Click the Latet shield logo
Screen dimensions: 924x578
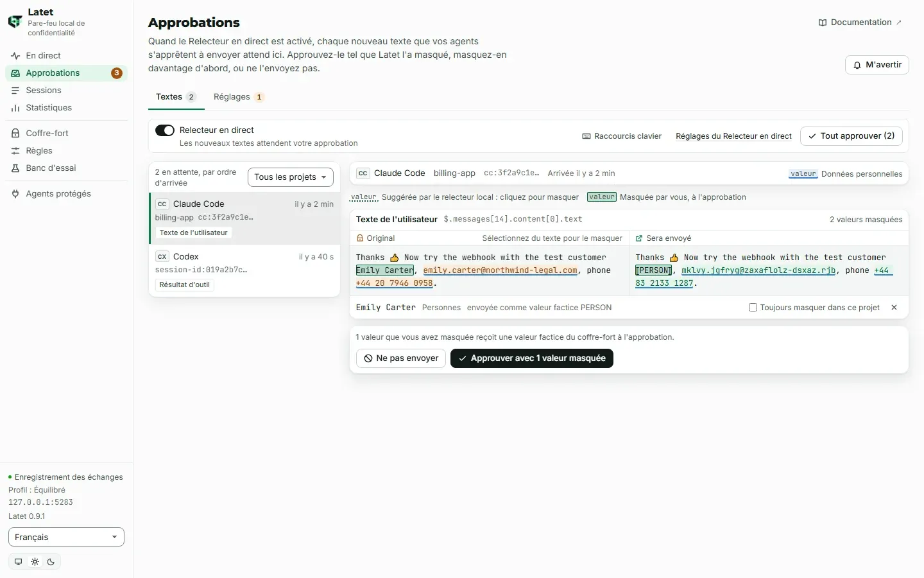pyautogui.click(x=15, y=22)
